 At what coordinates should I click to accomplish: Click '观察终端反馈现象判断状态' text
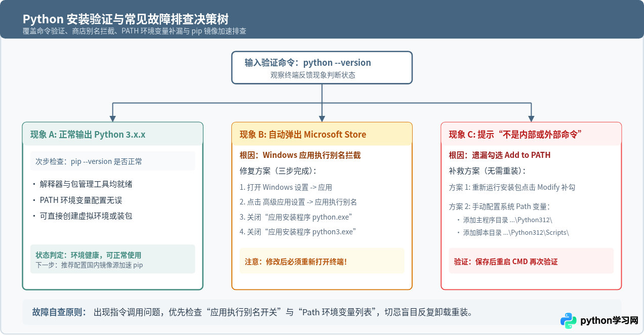[312, 75]
